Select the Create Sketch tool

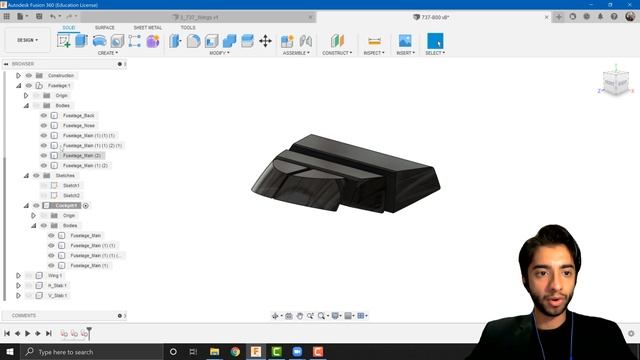[63, 41]
